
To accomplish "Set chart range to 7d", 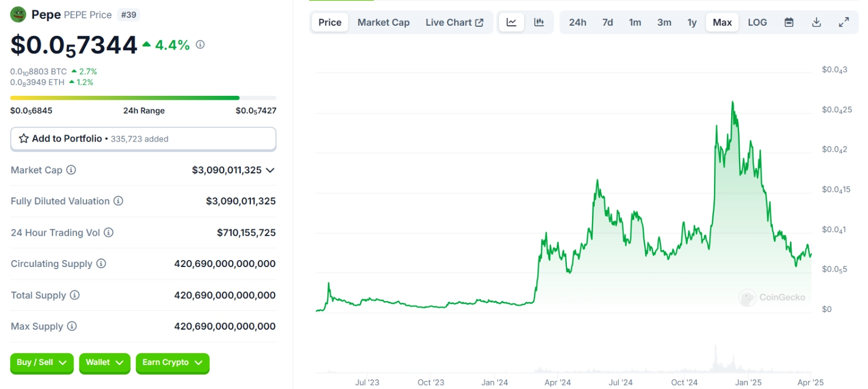I will [608, 22].
